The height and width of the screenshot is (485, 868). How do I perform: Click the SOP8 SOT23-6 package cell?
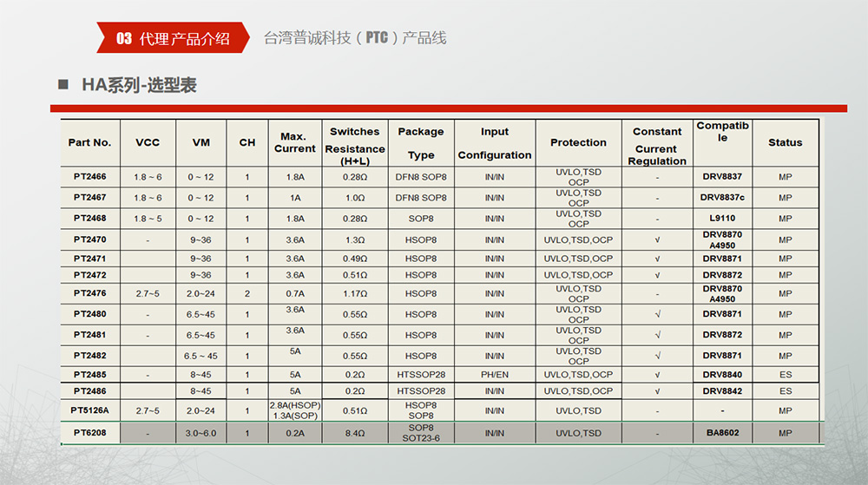[x=421, y=433]
